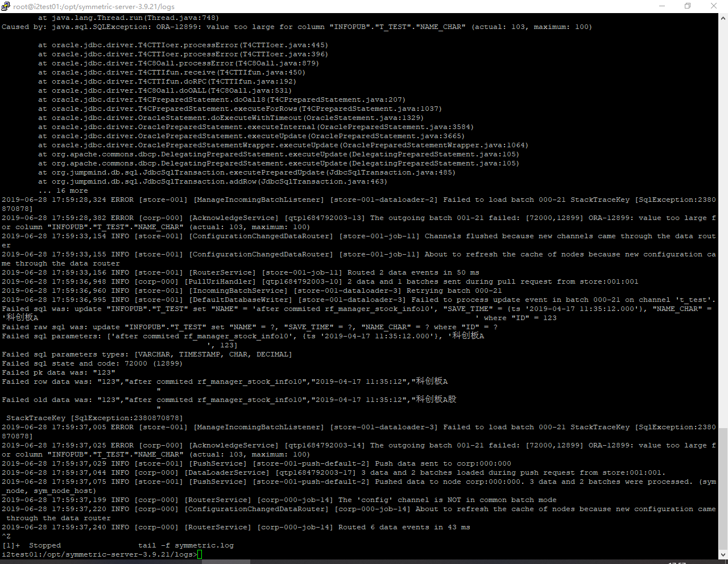
Task: Click the window title showing the logs path
Action: tap(94, 6)
